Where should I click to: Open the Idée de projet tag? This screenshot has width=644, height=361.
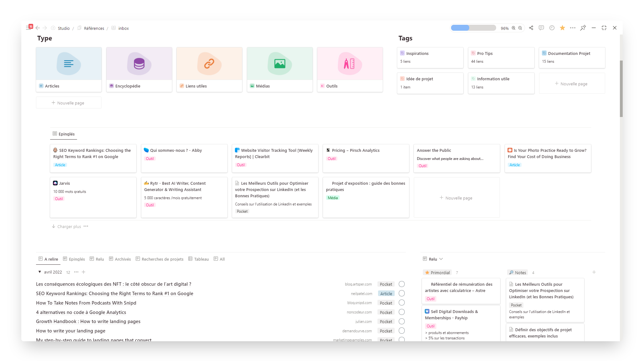(x=430, y=83)
